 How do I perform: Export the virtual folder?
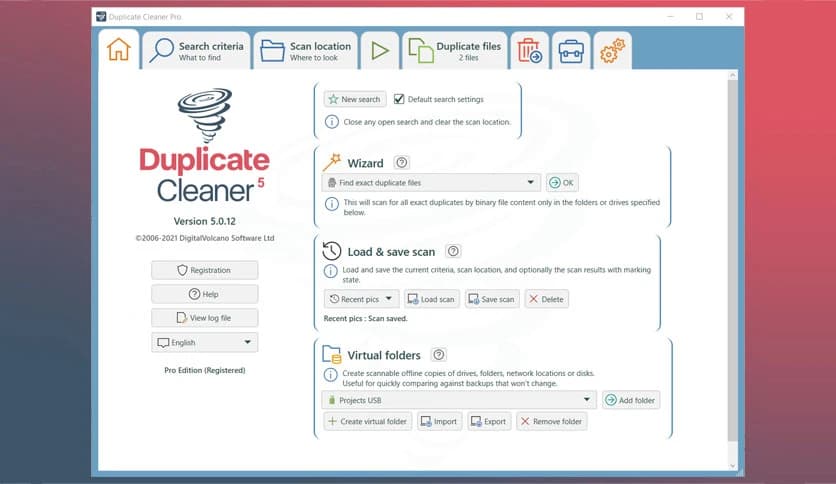pyautogui.click(x=489, y=421)
